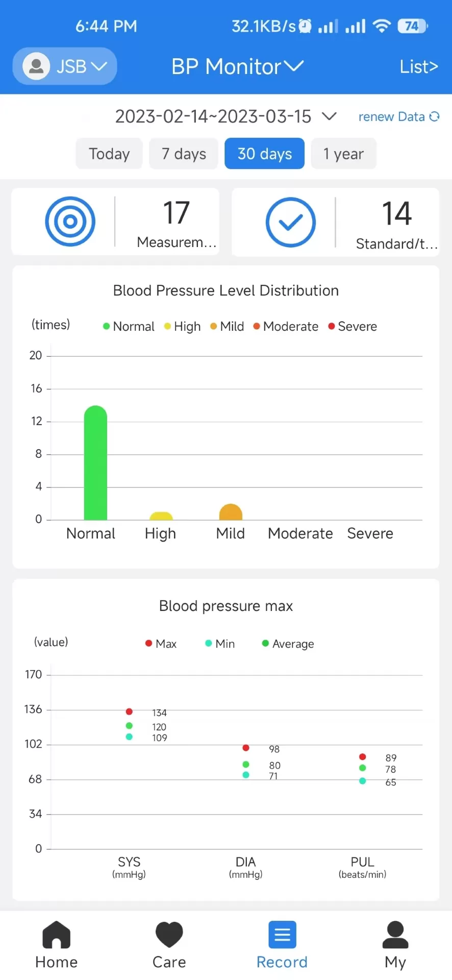Open the My profile icon tab

(395, 934)
